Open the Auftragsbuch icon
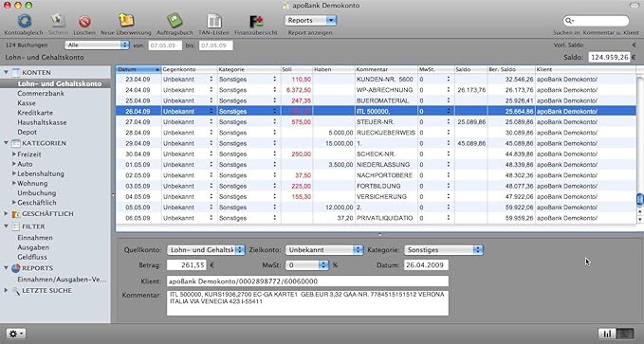Image resolution: width=644 pixels, height=344 pixels. 175,21
